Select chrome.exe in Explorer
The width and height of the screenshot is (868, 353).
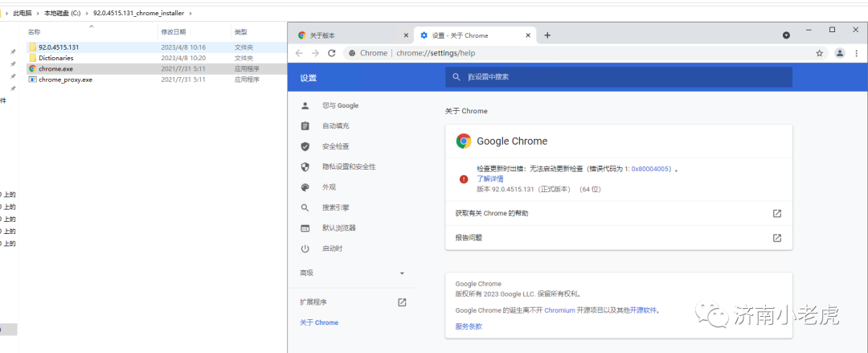click(56, 68)
